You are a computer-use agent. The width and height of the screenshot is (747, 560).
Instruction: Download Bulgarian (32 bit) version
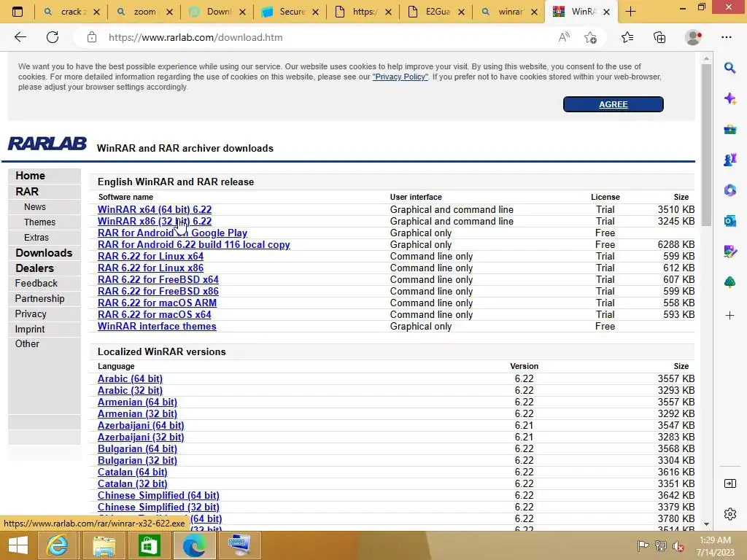(x=137, y=461)
